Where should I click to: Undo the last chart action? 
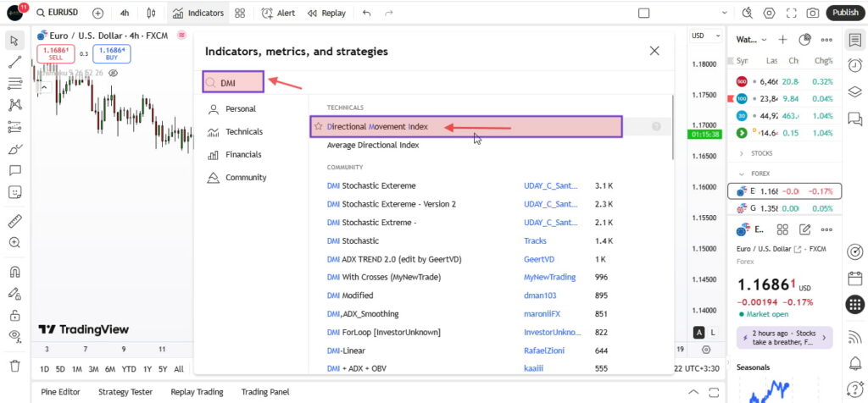pos(366,13)
